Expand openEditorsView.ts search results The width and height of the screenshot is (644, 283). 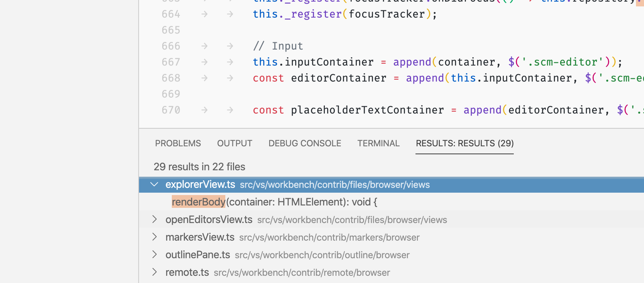point(154,219)
